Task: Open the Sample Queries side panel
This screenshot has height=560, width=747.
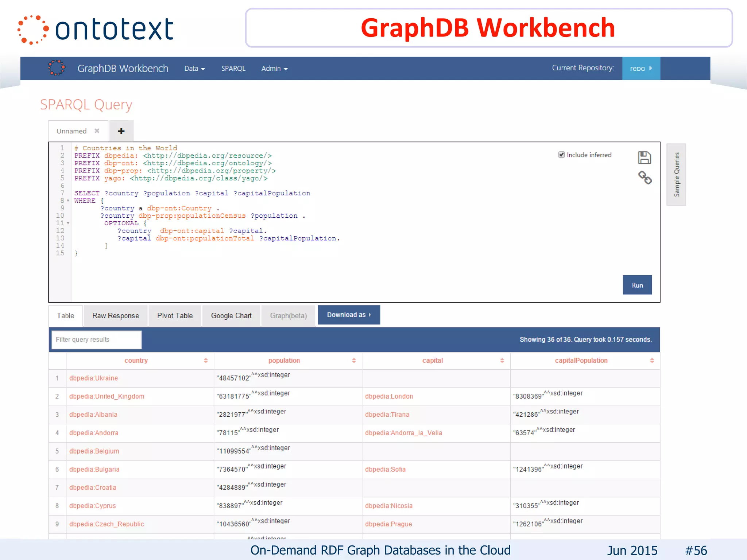Action: point(676,175)
